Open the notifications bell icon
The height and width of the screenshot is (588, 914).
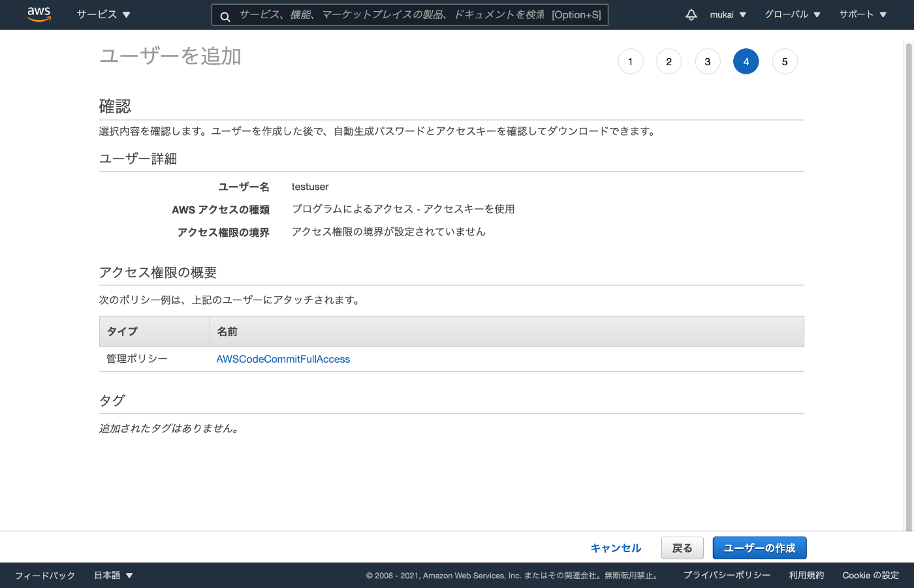pos(691,14)
